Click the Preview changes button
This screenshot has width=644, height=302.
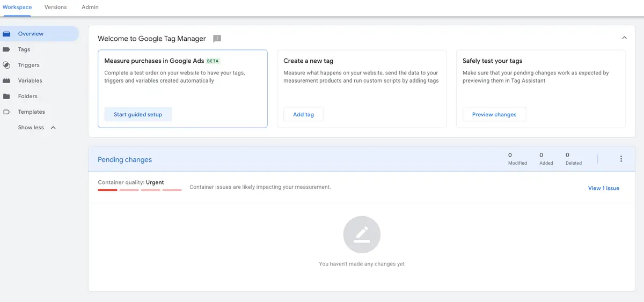[494, 114]
